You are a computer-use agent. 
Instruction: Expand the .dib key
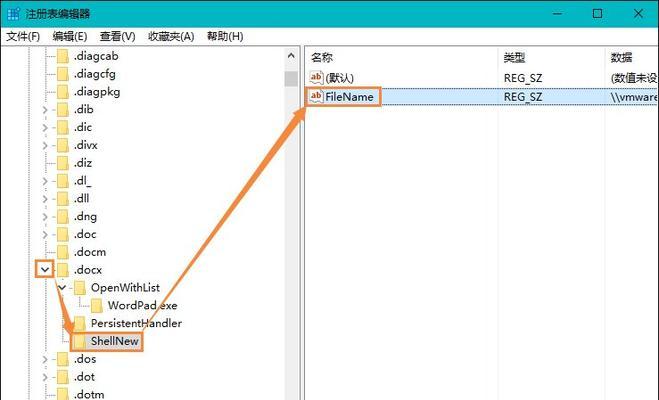45,110
